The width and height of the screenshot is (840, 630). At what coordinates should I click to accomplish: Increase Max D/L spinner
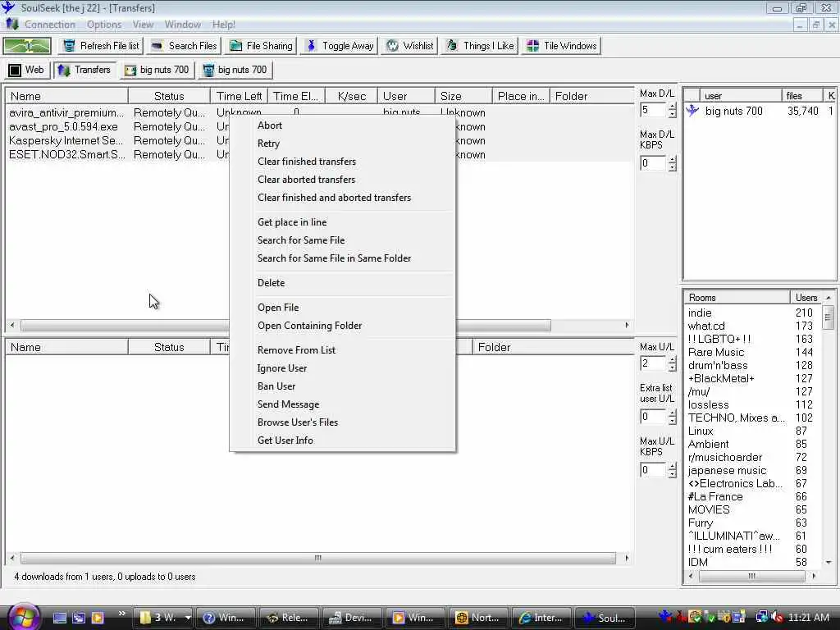pyautogui.click(x=673, y=107)
